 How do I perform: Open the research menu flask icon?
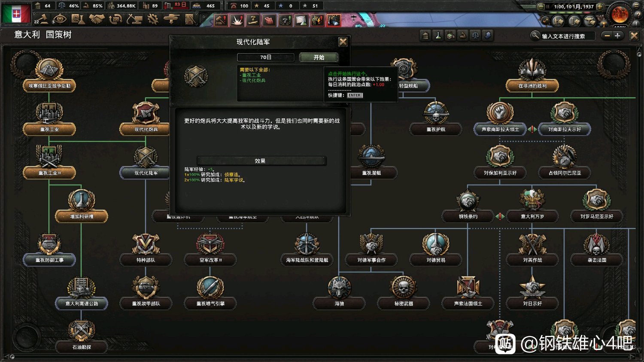[x=78, y=19]
